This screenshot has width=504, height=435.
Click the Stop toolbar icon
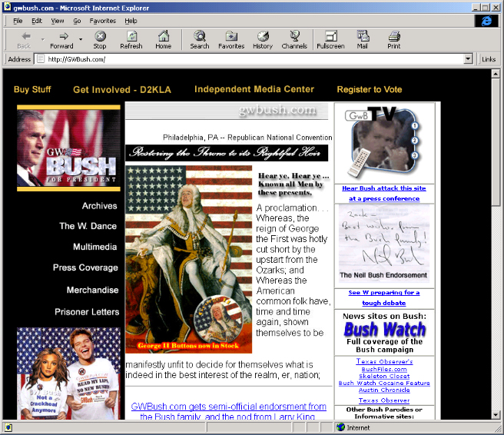(x=100, y=39)
